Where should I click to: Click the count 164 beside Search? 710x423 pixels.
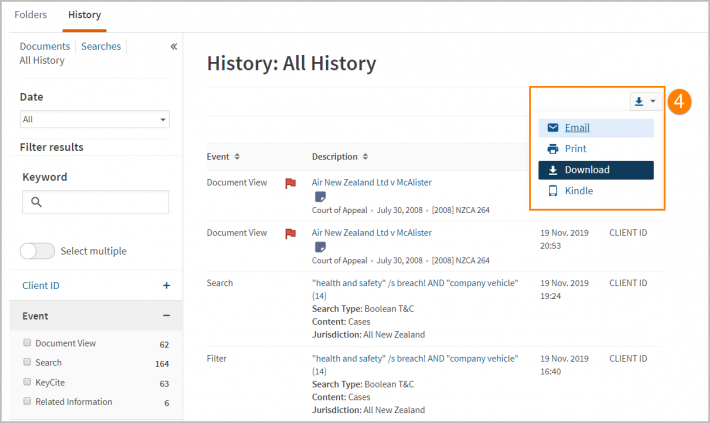pos(162,364)
